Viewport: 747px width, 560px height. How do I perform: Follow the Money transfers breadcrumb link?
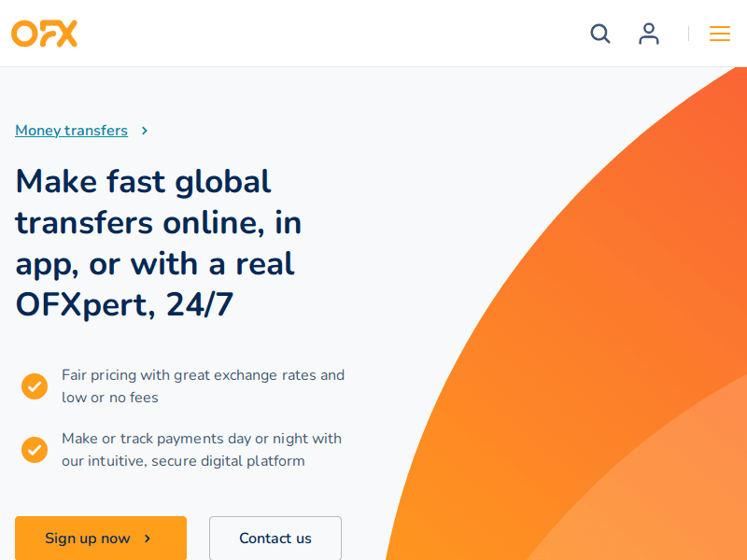click(72, 131)
